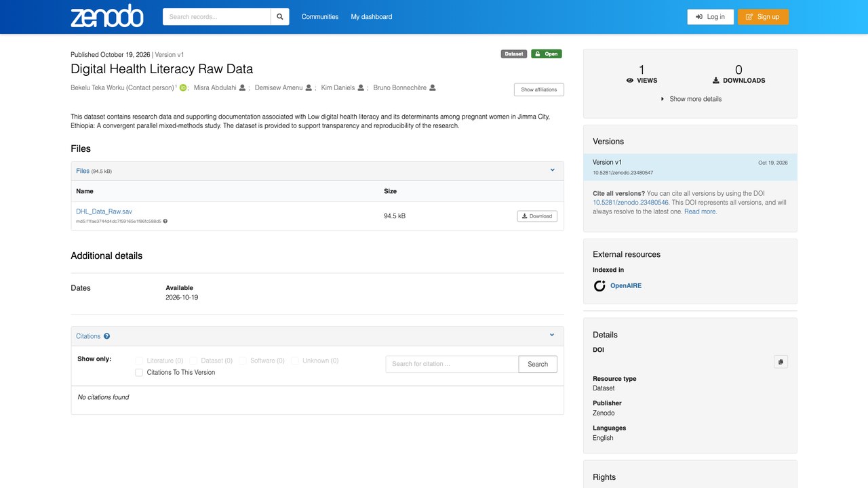
Task: Click person icon next to Kim Daniels
Action: [361, 88]
